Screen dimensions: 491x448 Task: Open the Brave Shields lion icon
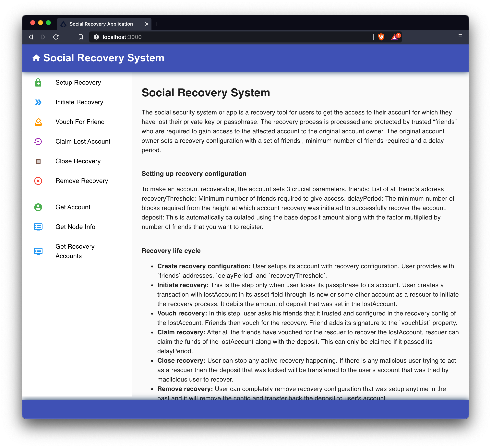point(381,37)
